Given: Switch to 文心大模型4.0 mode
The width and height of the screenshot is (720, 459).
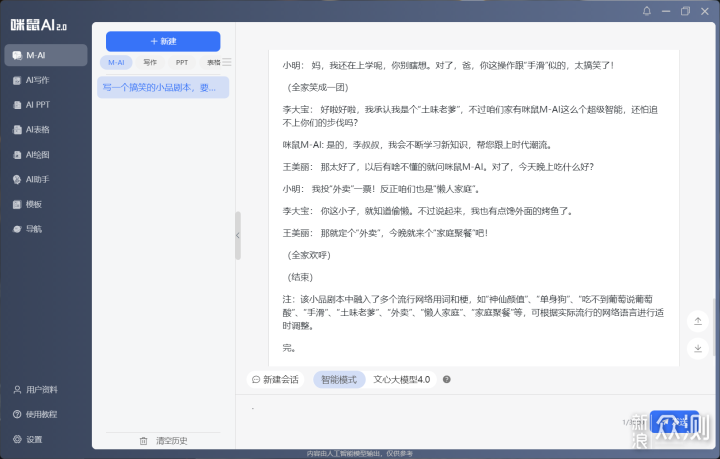Looking at the screenshot, I should (x=401, y=380).
